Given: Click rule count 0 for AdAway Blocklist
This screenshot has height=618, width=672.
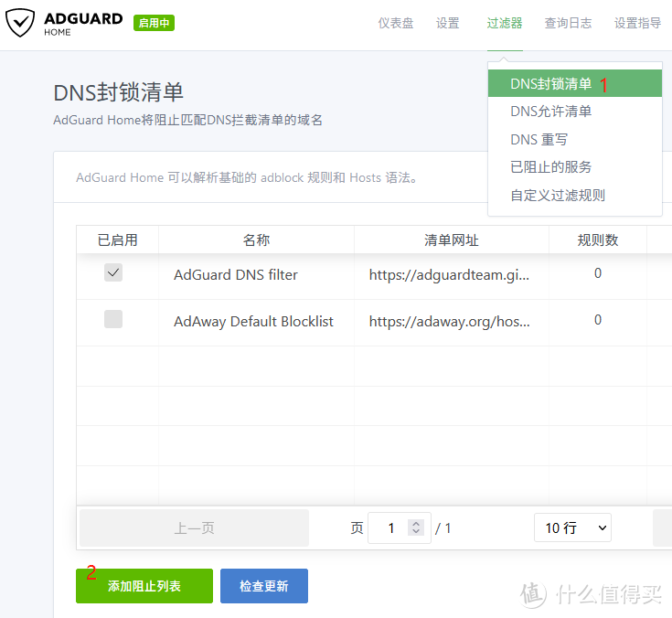Looking at the screenshot, I should [598, 320].
